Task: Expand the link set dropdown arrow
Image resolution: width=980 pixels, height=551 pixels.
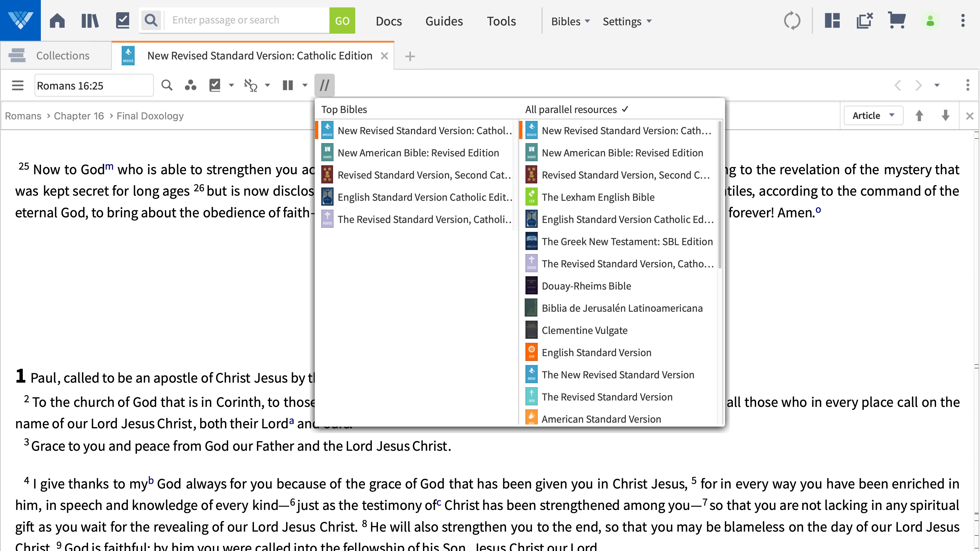Action: (267, 85)
